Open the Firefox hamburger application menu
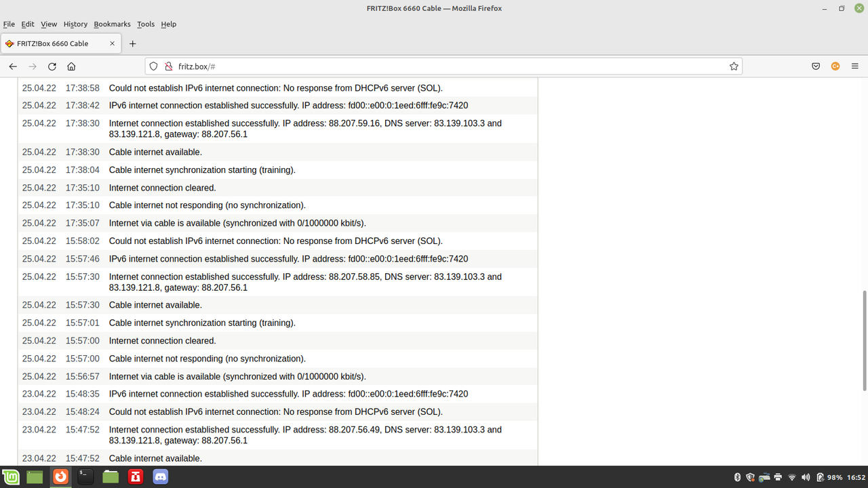The image size is (868, 488). tap(855, 66)
